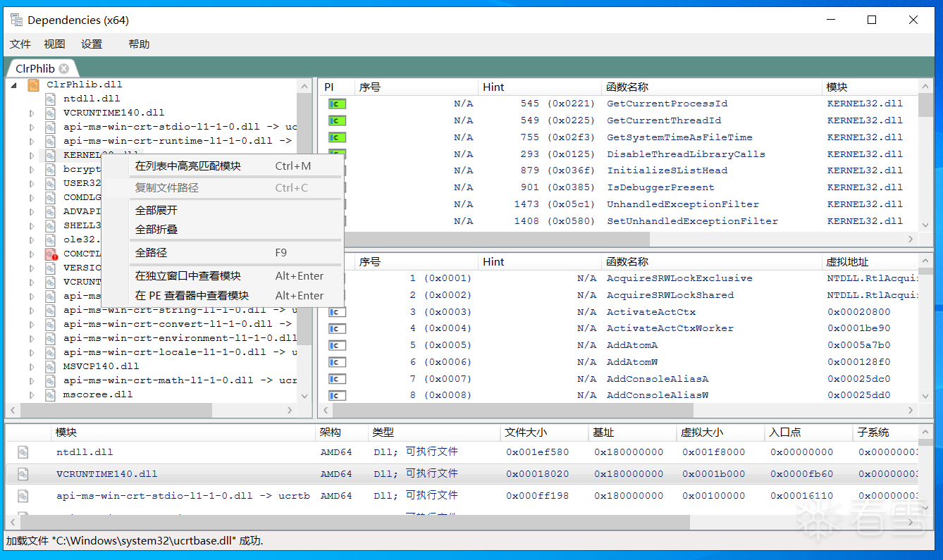Click the mscoree.dll module icon

click(50, 394)
